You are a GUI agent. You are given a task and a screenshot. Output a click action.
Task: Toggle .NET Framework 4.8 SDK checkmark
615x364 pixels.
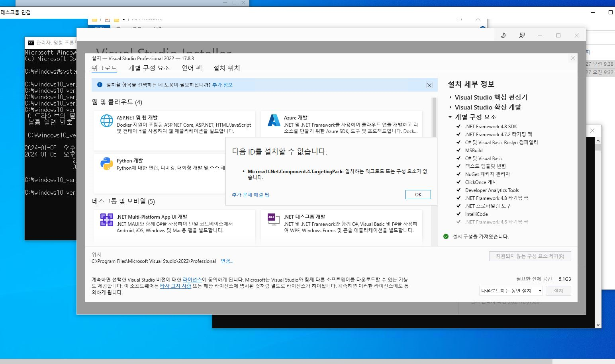(458, 126)
